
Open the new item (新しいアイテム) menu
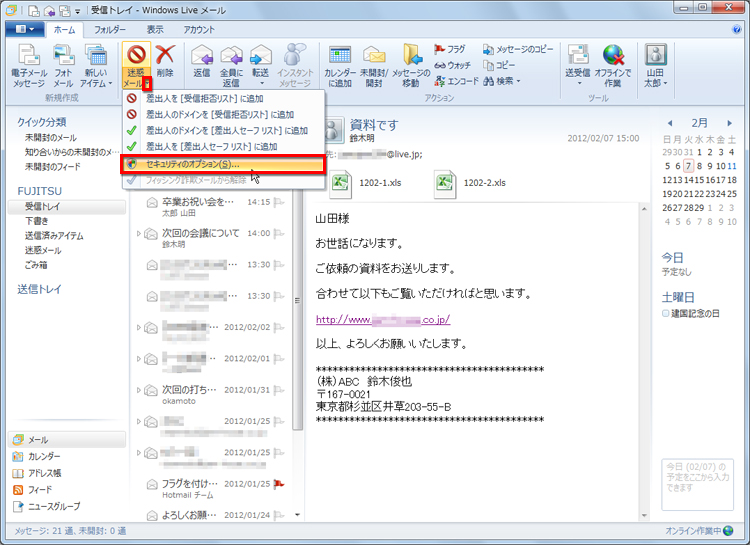tap(96, 66)
